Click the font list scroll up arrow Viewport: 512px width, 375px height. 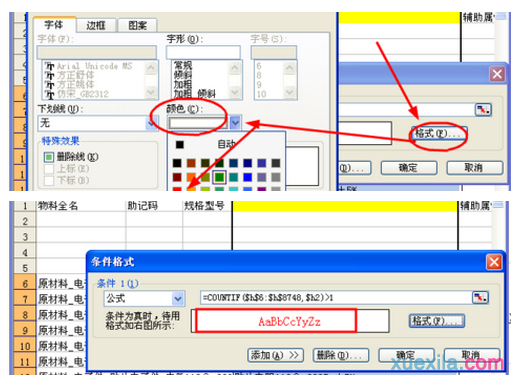pos(151,68)
